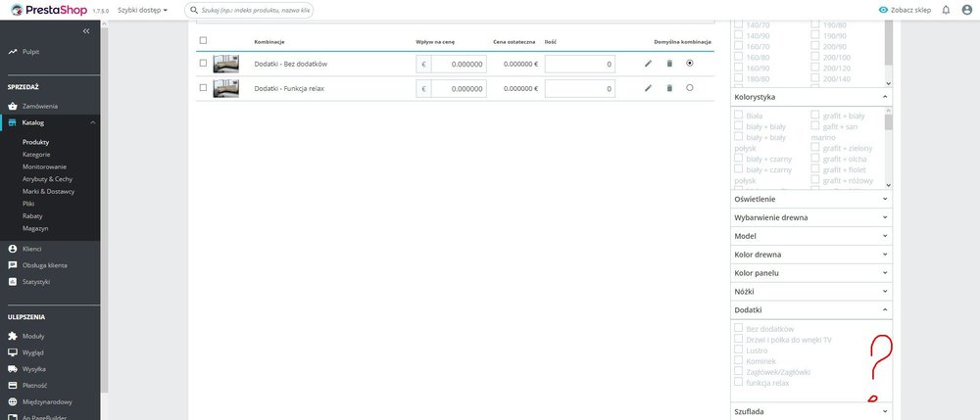
Task: Click Zobacz sklep view shop link
Action: 906,10
